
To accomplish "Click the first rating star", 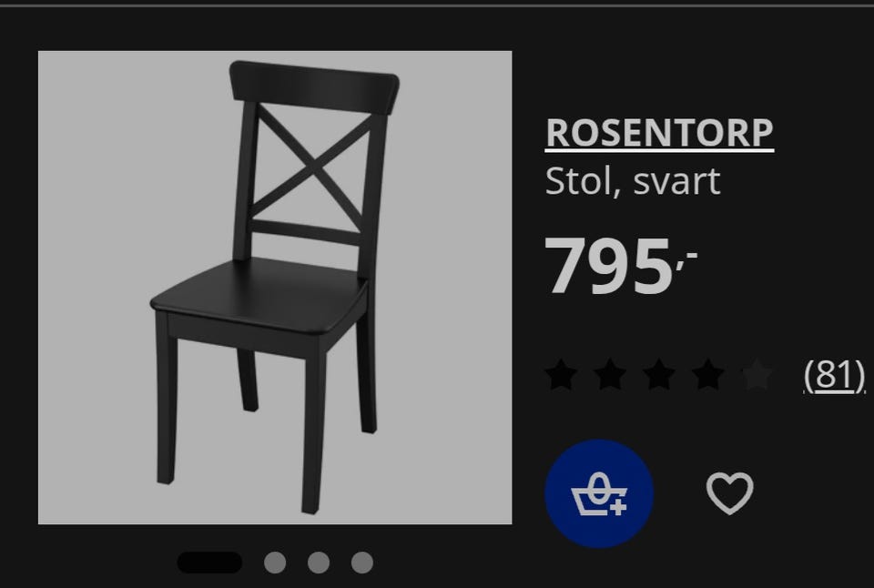I will click(x=561, y=374).
